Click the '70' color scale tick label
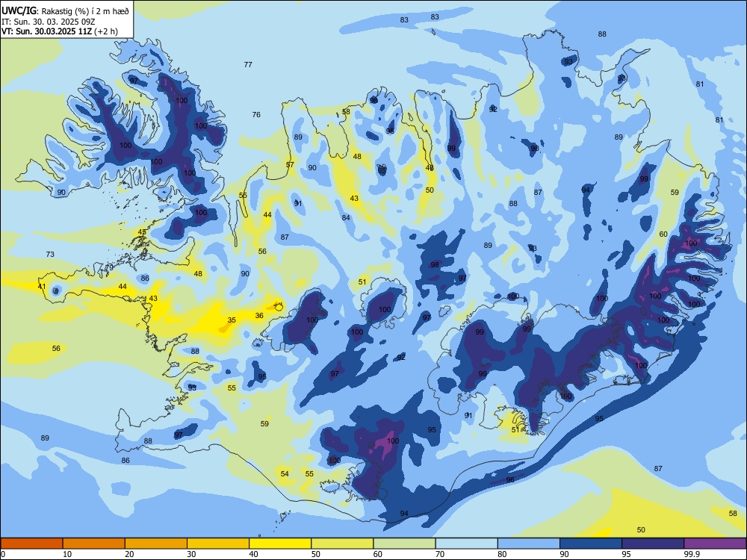This screenshot has height=560, width=747. click(440, 554)
